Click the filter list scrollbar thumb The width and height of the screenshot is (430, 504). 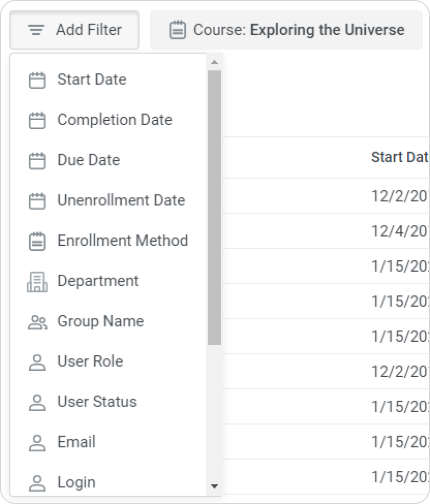[x=214, y=207]
